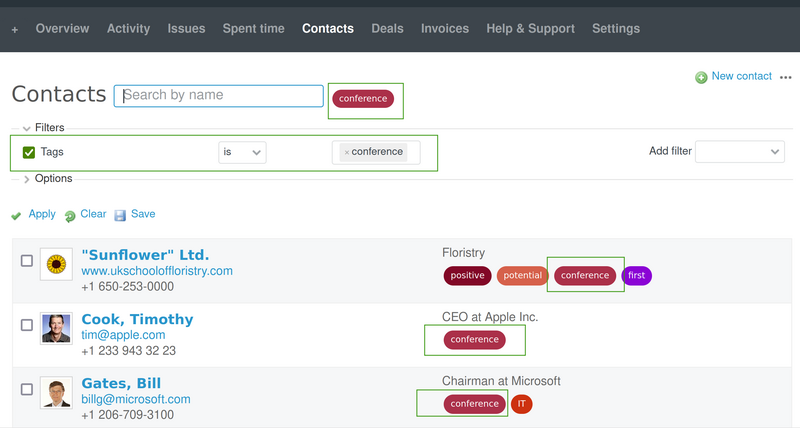The image size is (800, 428).
Task: Click the green New contact plus icon
Action: pos(701,77)
